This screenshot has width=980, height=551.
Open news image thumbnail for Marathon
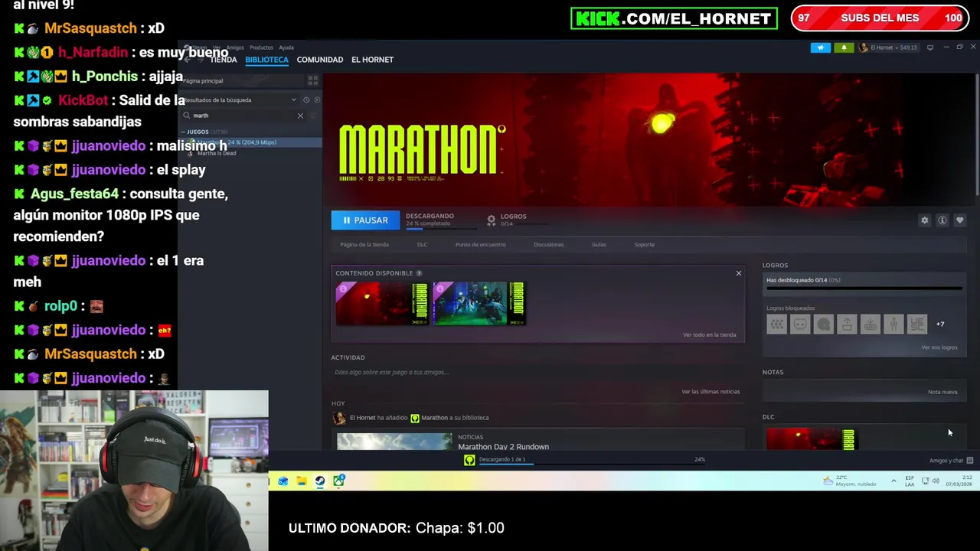pos(394,442)
